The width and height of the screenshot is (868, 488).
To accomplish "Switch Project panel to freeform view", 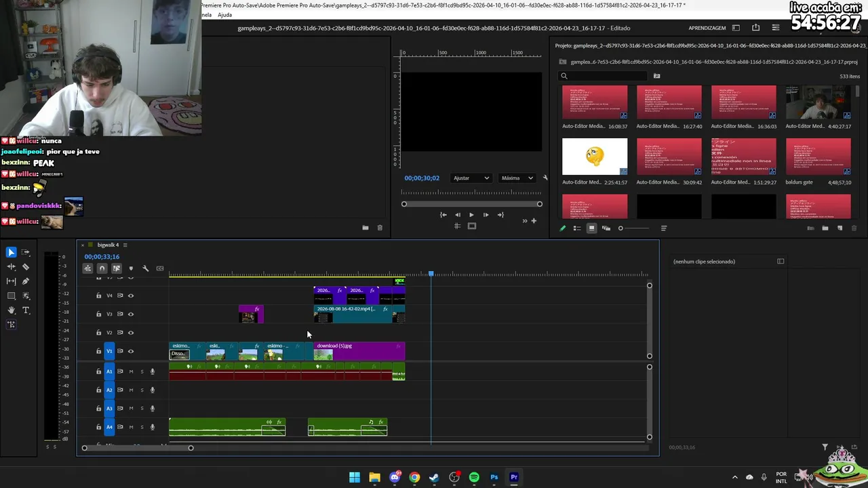I will 606,228.
